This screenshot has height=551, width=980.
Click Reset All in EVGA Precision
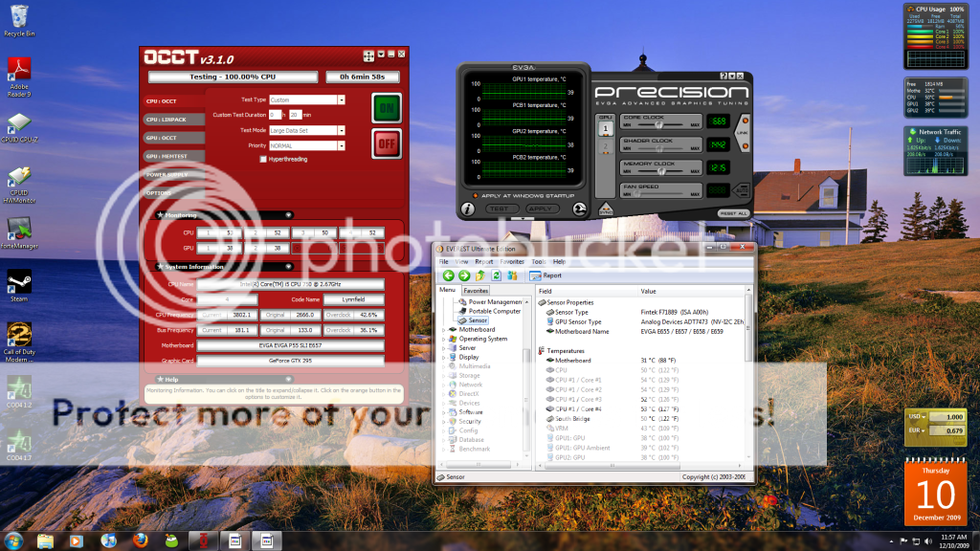[732, 213]
